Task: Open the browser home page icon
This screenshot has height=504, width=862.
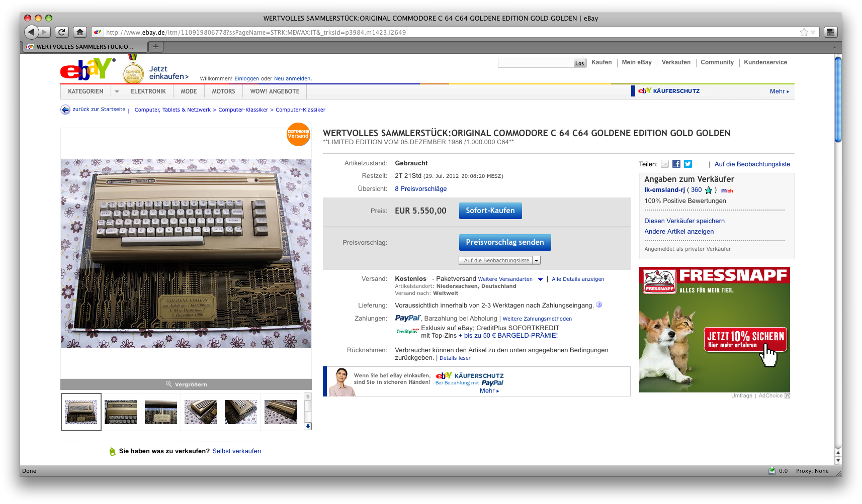Action: click(79, 32)
